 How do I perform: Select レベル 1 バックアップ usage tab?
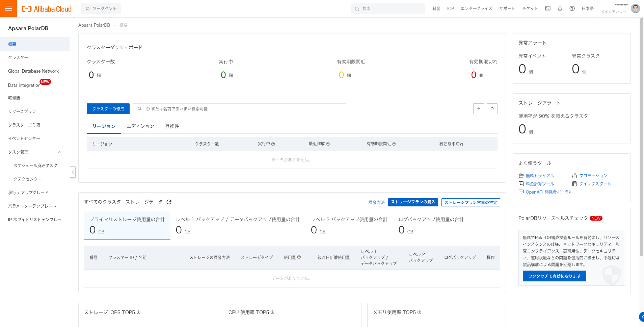point(238,226)
